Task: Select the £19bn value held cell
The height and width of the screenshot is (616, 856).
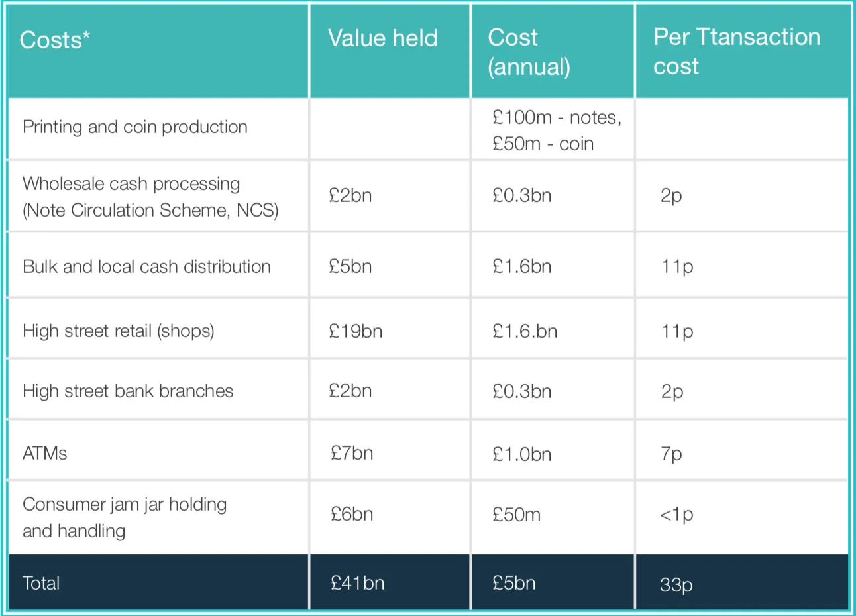Action: coord(355,331)
